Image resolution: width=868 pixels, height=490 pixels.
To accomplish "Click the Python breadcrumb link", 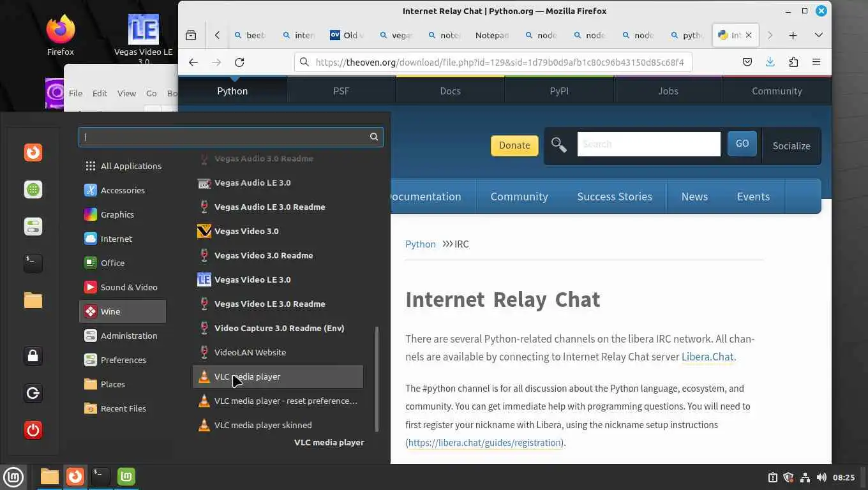I will click(421, 244).
